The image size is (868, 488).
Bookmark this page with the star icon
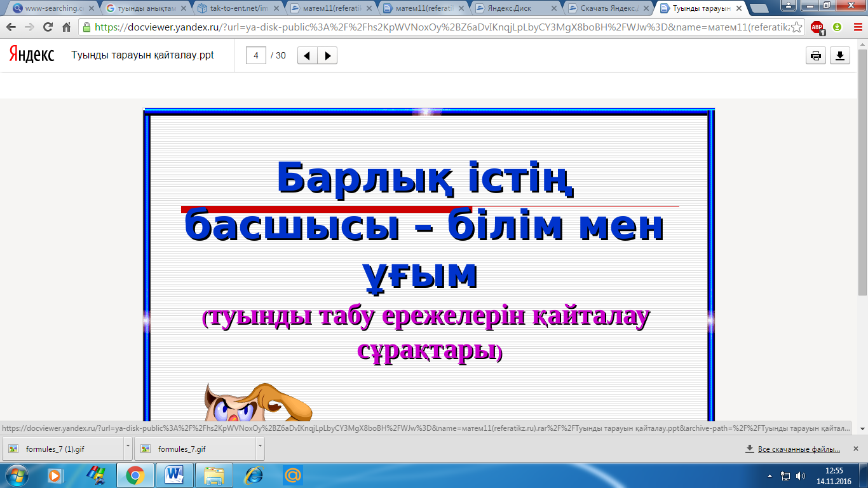[x=796, y=27]
